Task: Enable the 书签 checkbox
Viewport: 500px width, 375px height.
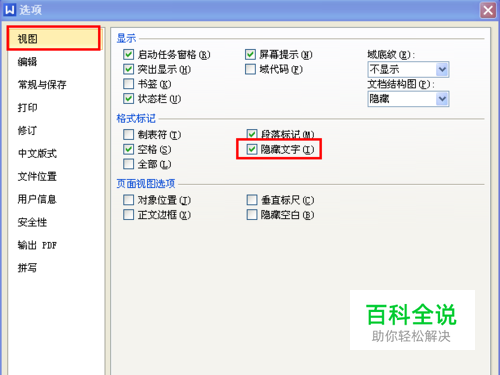Action: point(128,84)
